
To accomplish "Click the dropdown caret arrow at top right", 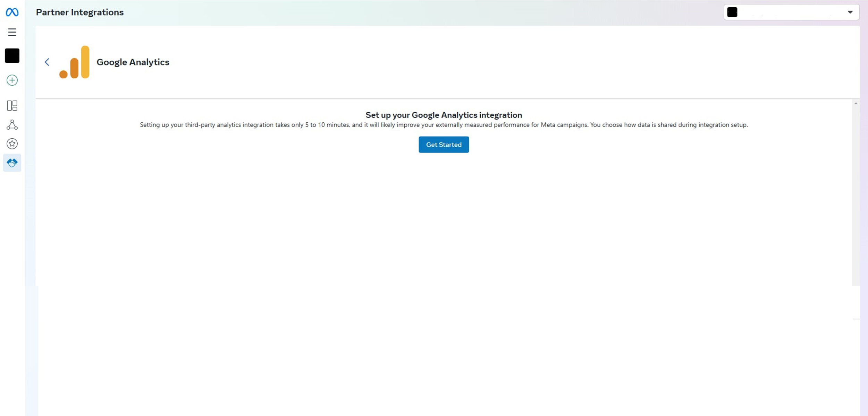I will coord(850,12).
